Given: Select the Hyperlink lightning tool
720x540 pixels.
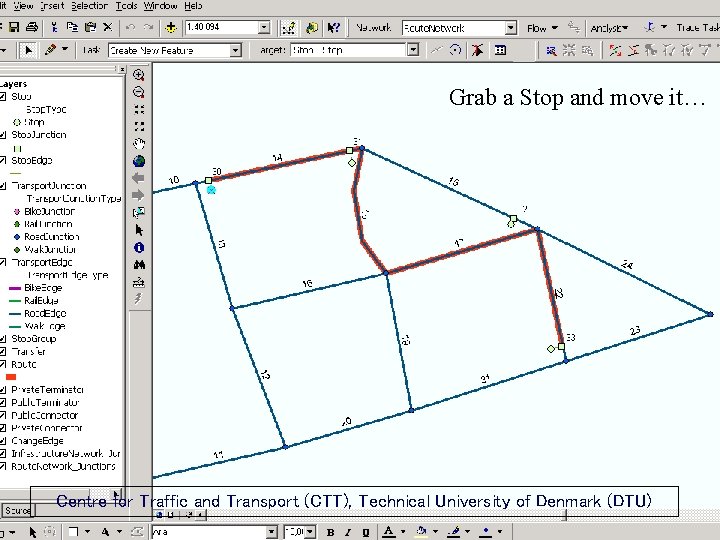Looking at the screenshot, I should pyautogui.click(x=138, y=299).
